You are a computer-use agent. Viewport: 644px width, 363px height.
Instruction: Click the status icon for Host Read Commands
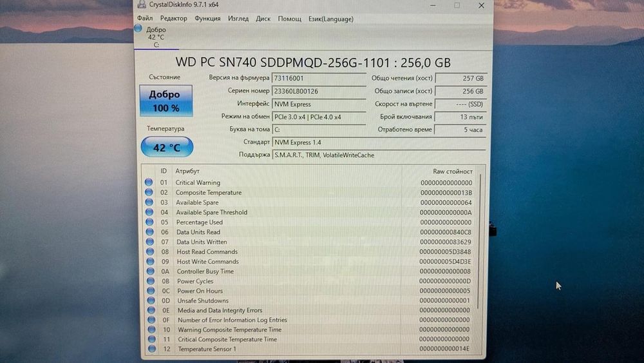(x=150, y=251)
